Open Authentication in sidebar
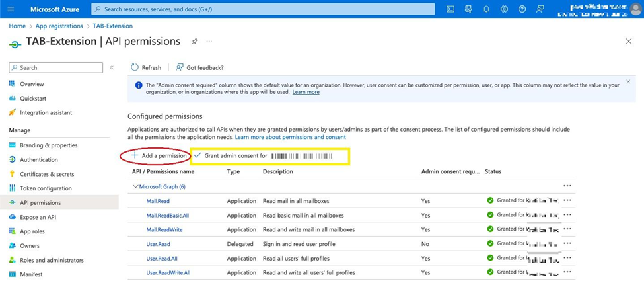Viewport: 644px width, 285px height. 39,159
